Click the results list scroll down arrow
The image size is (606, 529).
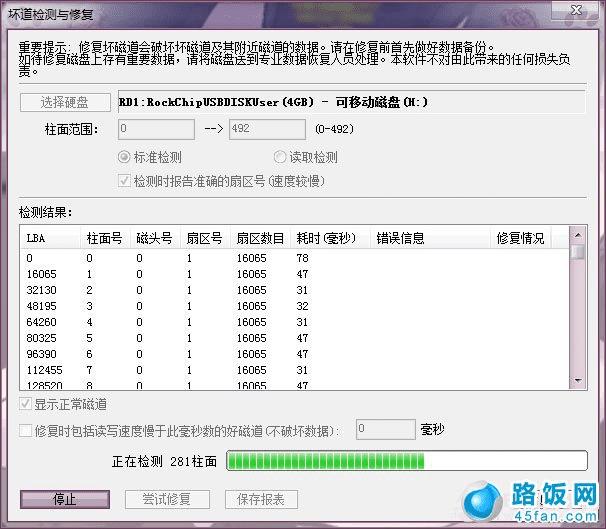coord(578,381)
